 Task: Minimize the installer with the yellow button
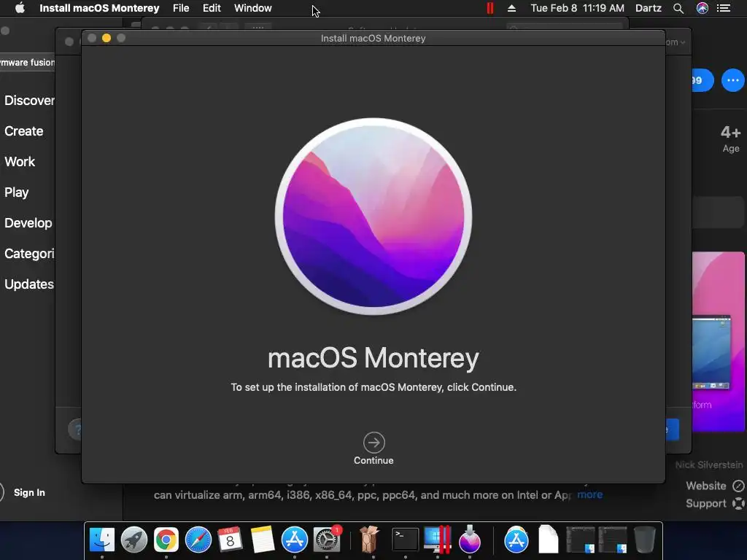tap(107, 38)
